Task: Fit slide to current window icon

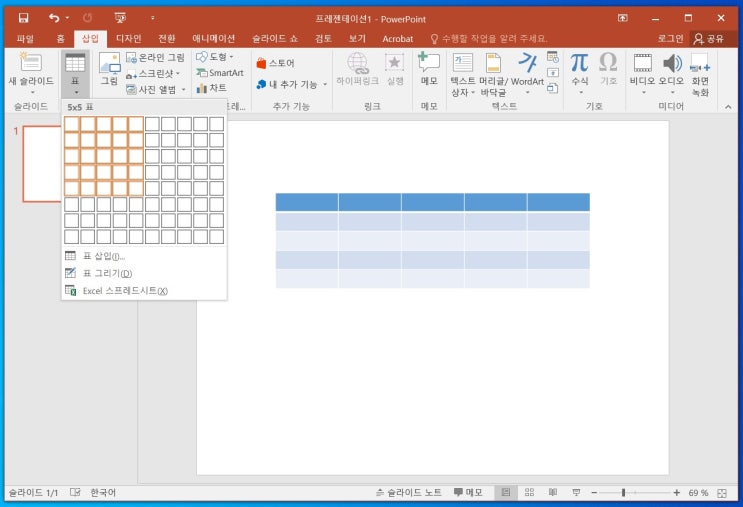Action: 722,493
